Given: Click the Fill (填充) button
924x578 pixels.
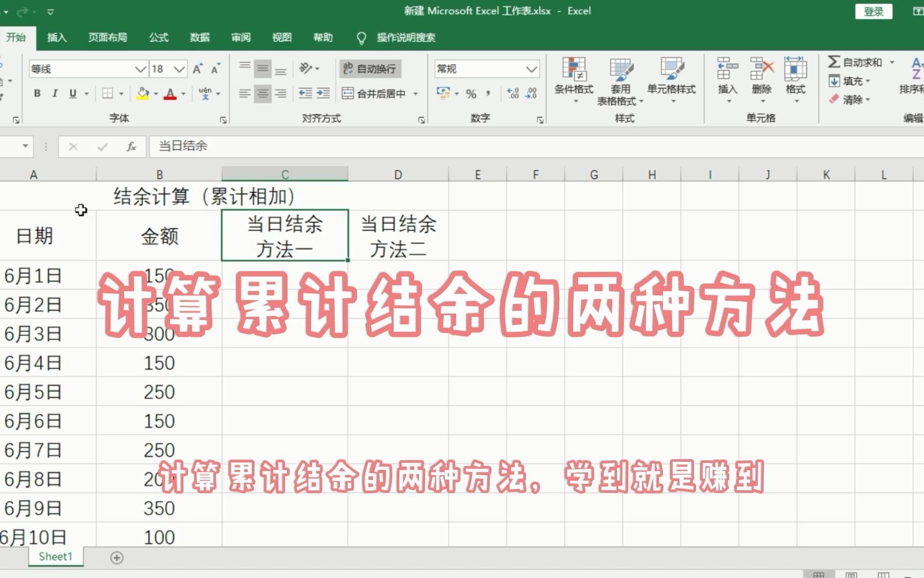Looking at the screenshot, I should coord(846,81).
